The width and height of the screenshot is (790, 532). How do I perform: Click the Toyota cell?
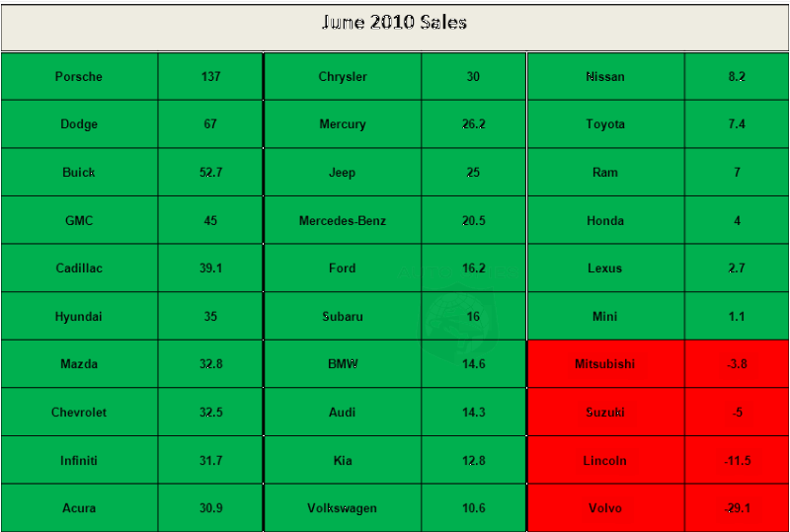pyautogui.click(x=605, y=124)
